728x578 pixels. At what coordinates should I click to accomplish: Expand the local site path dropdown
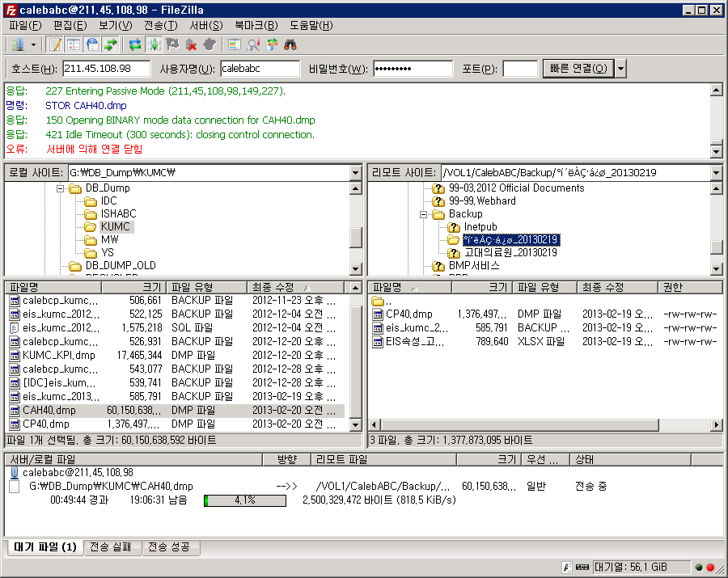[356, 173]
